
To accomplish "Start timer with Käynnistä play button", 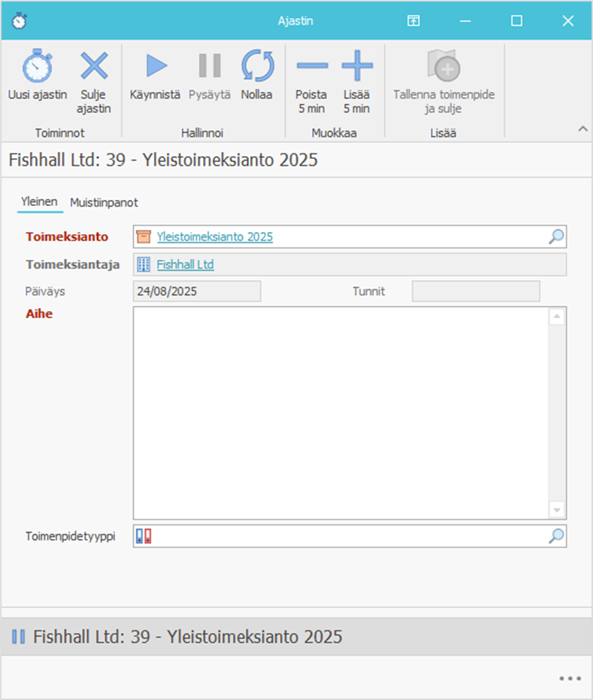I will tap(155, 67).
